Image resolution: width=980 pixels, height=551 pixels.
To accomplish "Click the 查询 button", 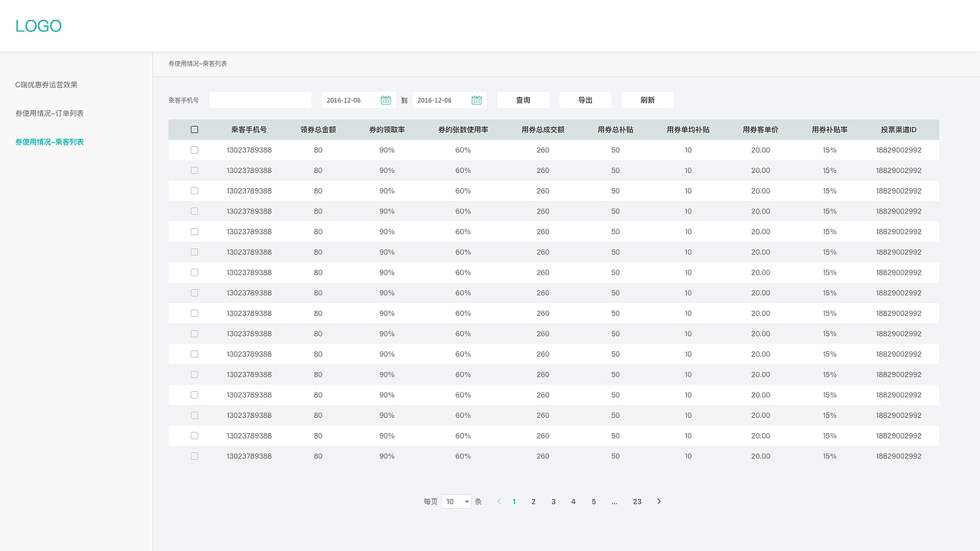I will [x=523, y=100].
